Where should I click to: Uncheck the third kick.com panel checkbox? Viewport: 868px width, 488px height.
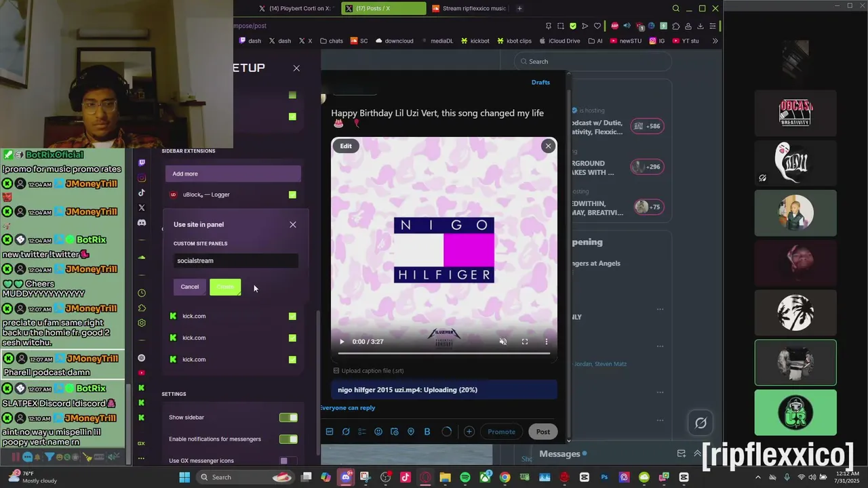[292, 359]
